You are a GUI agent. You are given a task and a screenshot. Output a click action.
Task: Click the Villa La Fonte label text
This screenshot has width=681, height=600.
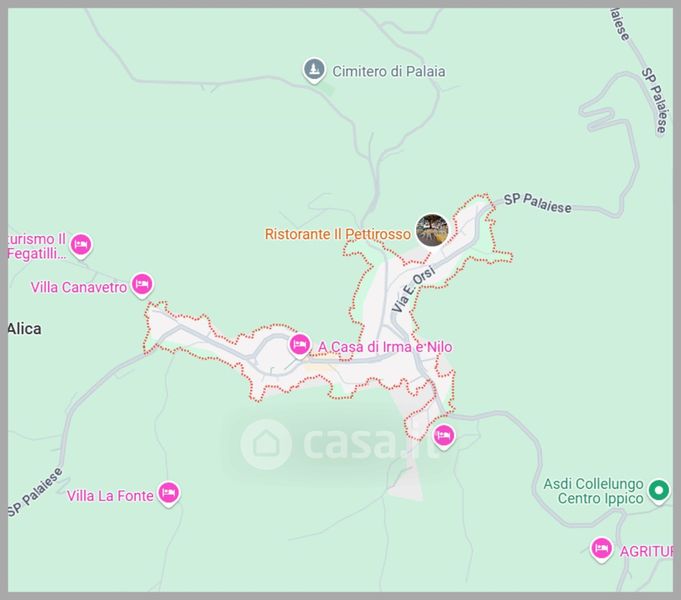click(x=110, y=496)
